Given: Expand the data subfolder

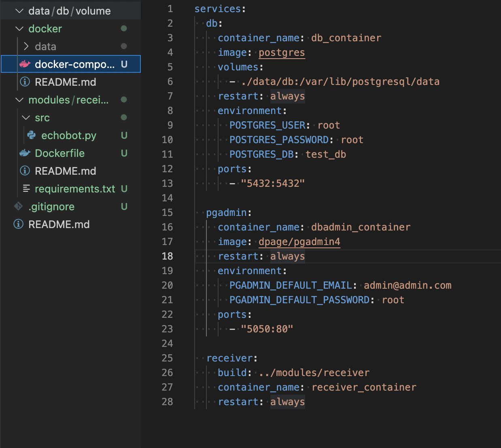Looking at the screenshot, I should pos(26,46).
